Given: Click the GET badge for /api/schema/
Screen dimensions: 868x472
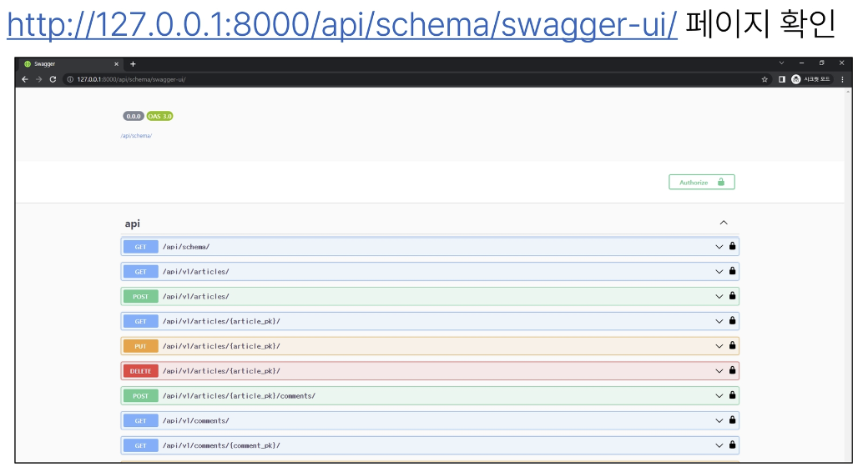Looking at the screenshot, I should tap(140, 247).
